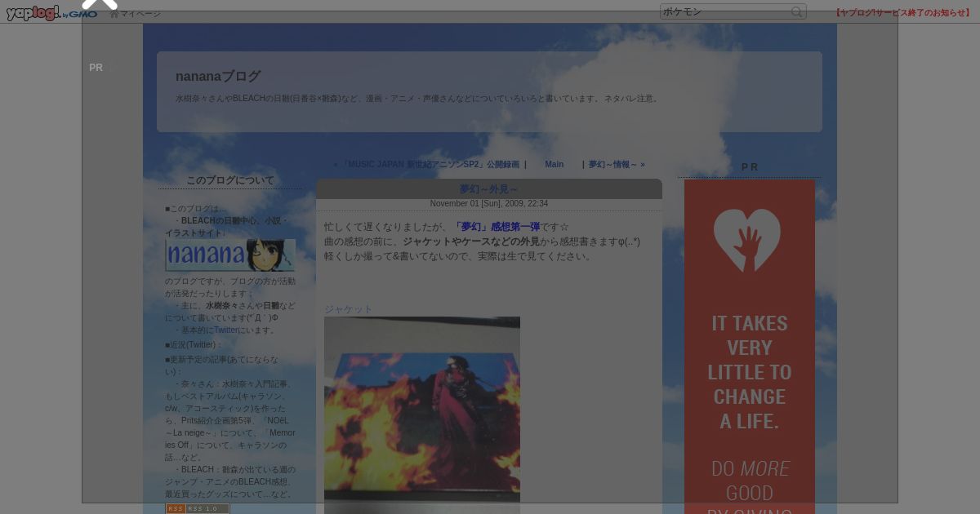Image resolution: width=980 pixels, height=514 pixels.
Task: Close the overlay with the white X
Action: tap(100, 4)
